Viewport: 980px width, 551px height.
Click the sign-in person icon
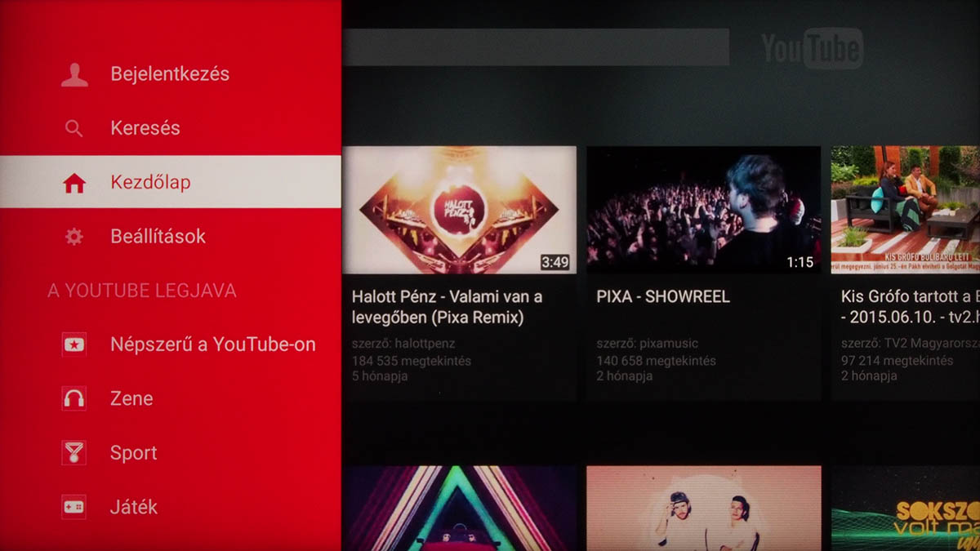[74, 74]
